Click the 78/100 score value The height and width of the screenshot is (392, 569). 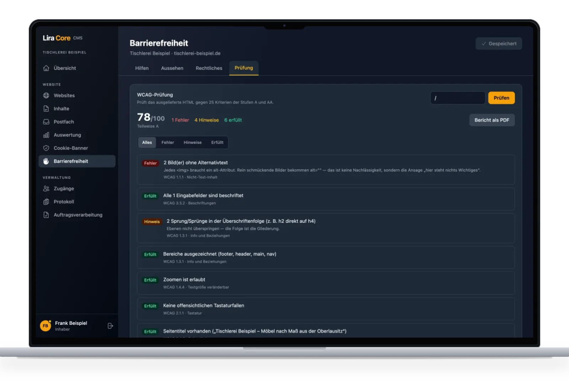(151, 117)
